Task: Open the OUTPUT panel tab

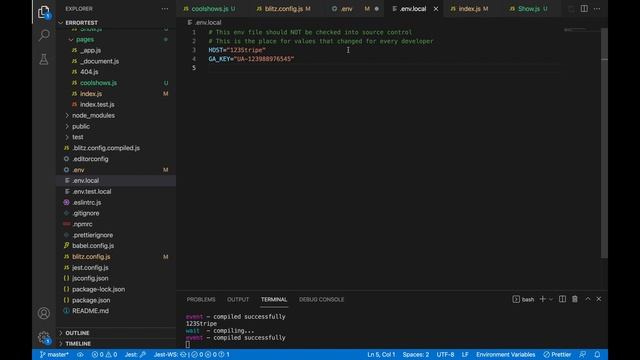Action: click(x=238, y=300)
